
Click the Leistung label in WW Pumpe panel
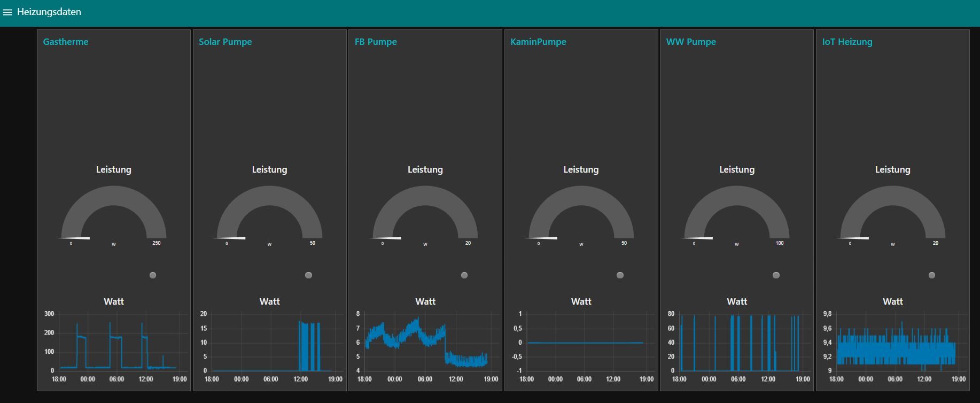point(737,169)
